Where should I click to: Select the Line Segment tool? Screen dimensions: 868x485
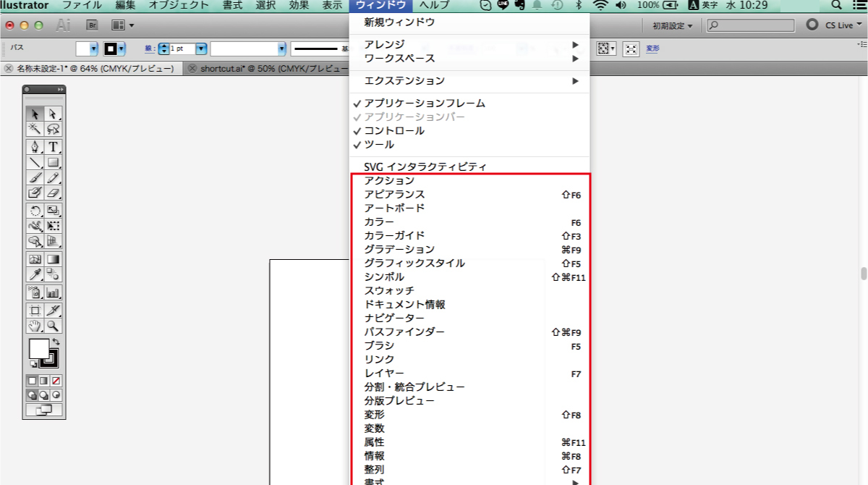35,162
